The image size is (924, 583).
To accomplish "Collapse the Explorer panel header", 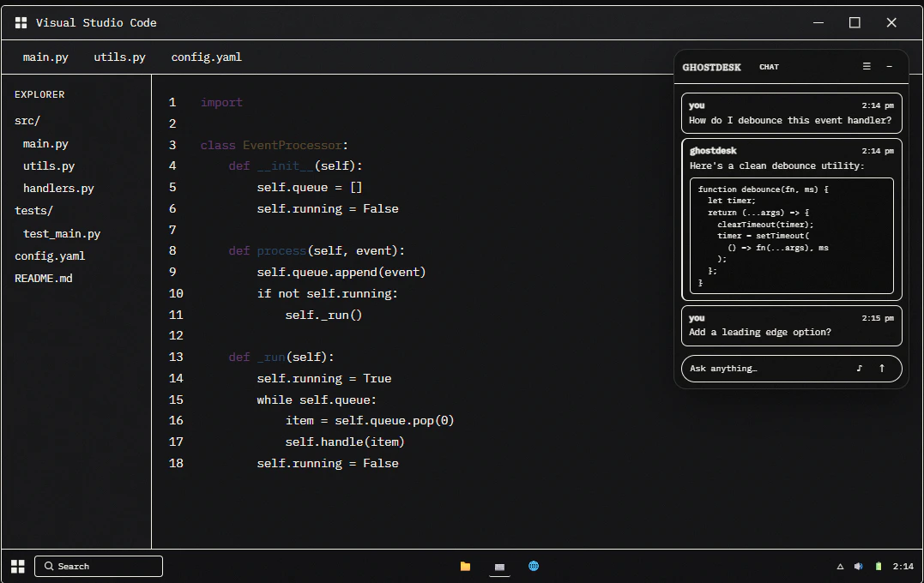I will [x=39, y=94].
